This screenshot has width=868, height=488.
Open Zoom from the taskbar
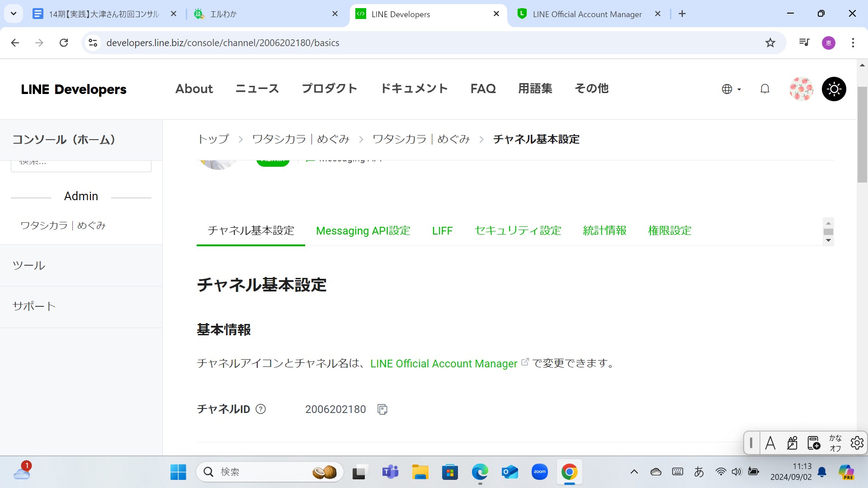(540, 472)
